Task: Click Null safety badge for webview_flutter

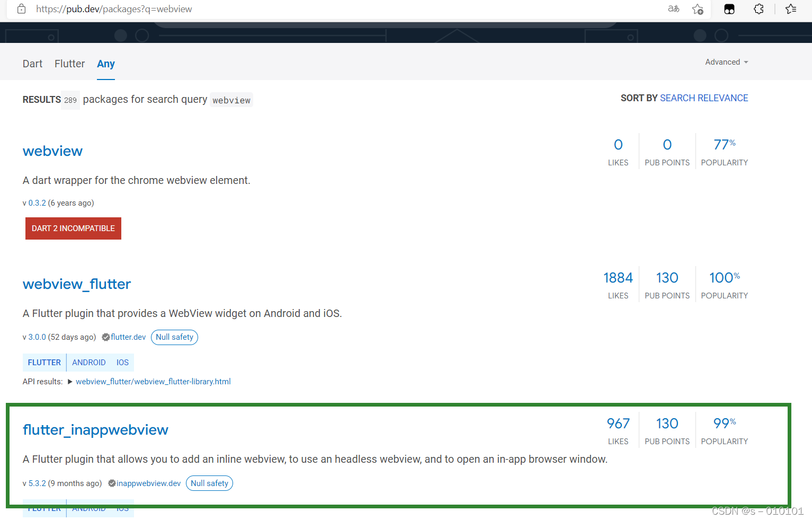Action: coord(174,337)
